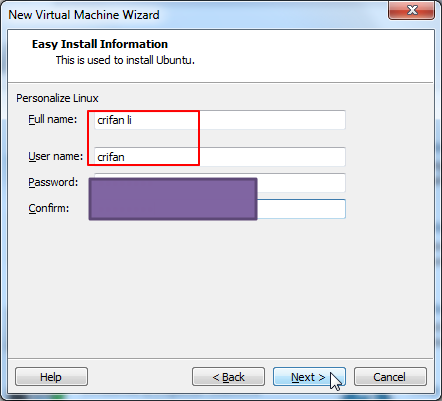Click the purple redaction block over passwords

pos(173,199)
